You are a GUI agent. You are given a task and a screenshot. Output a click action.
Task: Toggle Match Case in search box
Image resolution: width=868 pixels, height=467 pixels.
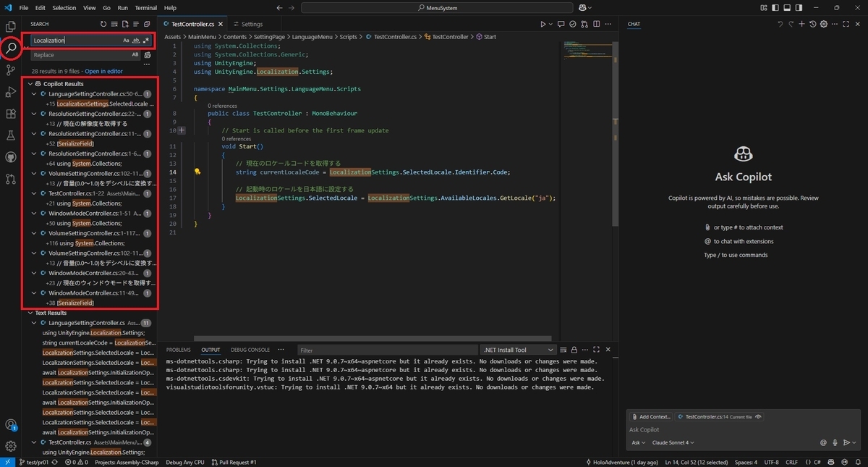click(125, 40)
